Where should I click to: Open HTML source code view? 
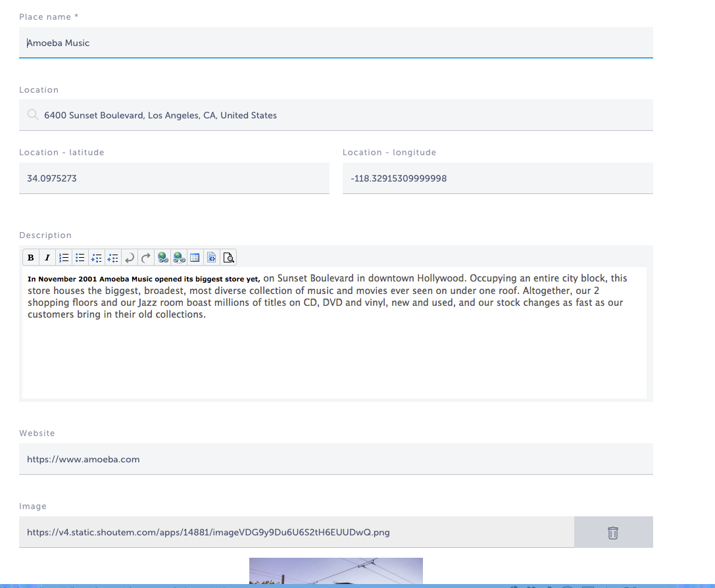tap(212, 258)
